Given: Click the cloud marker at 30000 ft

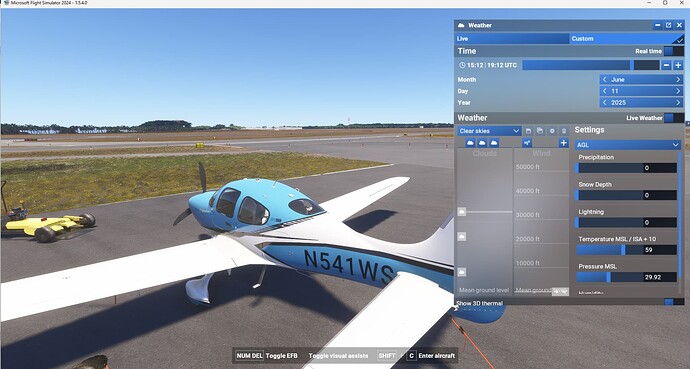Looking at the screenshot, I should tap(462, 212).
